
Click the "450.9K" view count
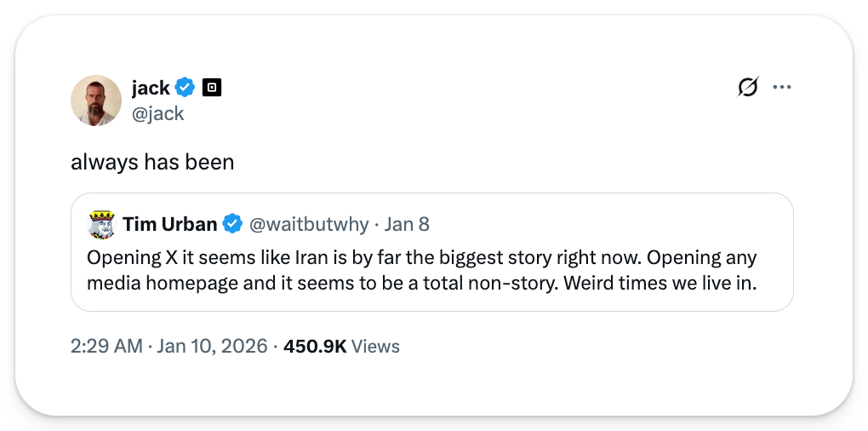(x=314, y=347)
